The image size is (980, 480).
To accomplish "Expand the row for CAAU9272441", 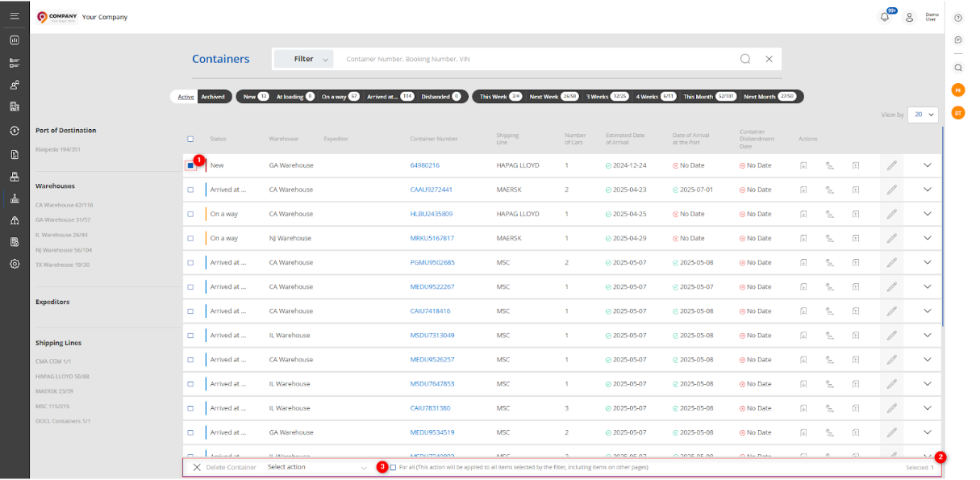I will (927, 190).
